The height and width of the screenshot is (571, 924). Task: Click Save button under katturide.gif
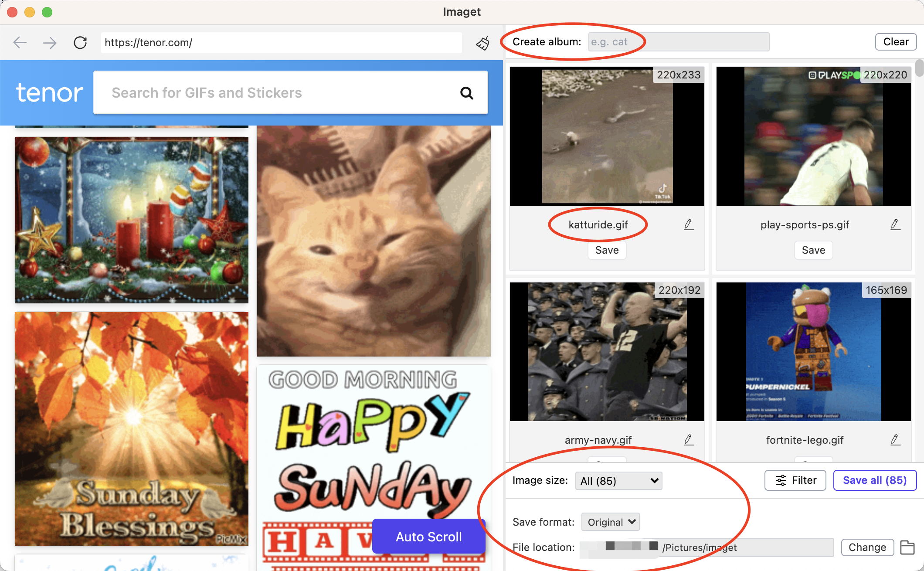pos(607,249)
